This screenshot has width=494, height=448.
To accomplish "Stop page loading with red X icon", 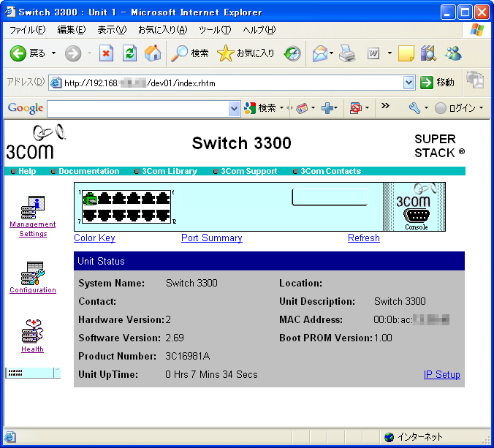I will click(106, 53).
